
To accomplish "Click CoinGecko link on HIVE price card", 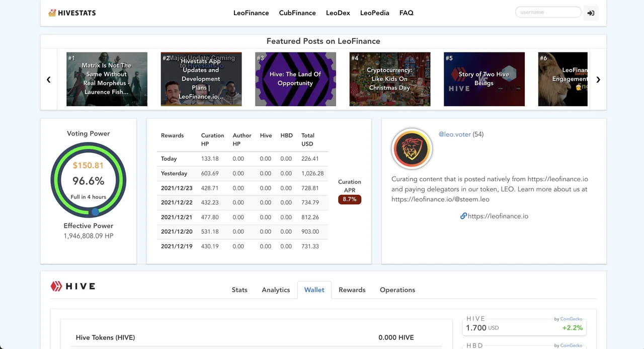I will (571, 319).
